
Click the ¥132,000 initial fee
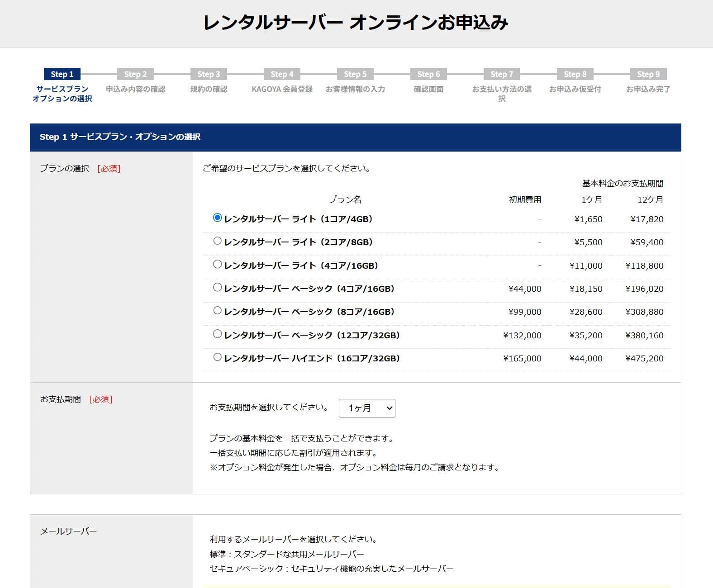[x=522, y=336]
